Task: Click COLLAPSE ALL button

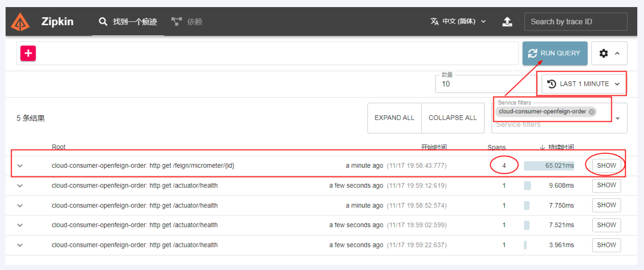Action: tap(453, 118)
